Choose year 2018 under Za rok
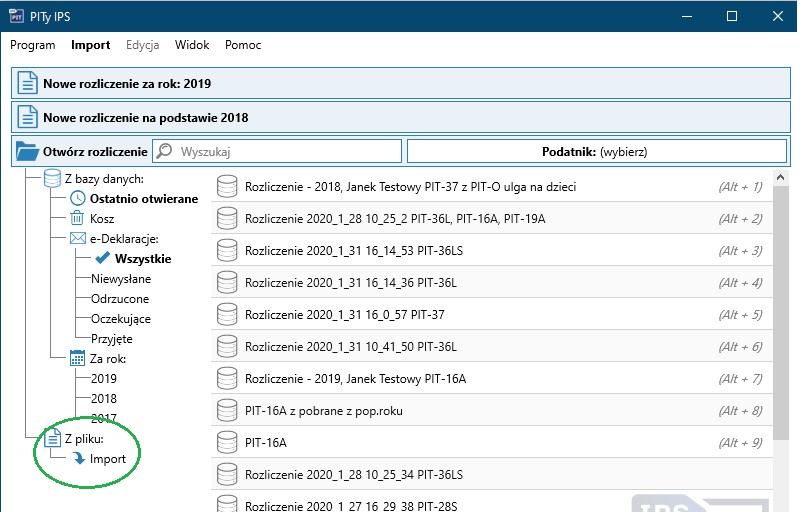804x512 pixels. point(104,399)
